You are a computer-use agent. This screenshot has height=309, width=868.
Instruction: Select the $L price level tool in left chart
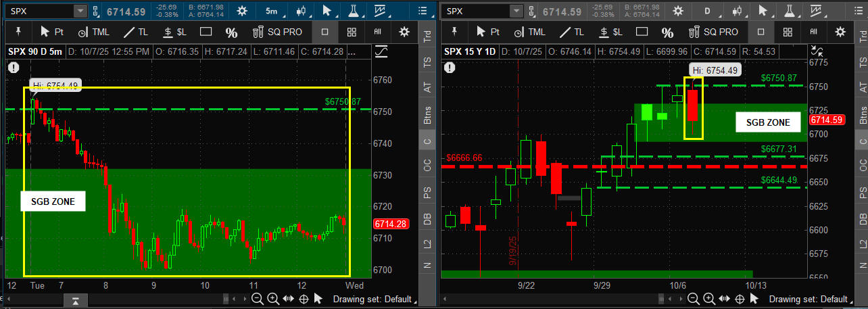pos(175,32)
